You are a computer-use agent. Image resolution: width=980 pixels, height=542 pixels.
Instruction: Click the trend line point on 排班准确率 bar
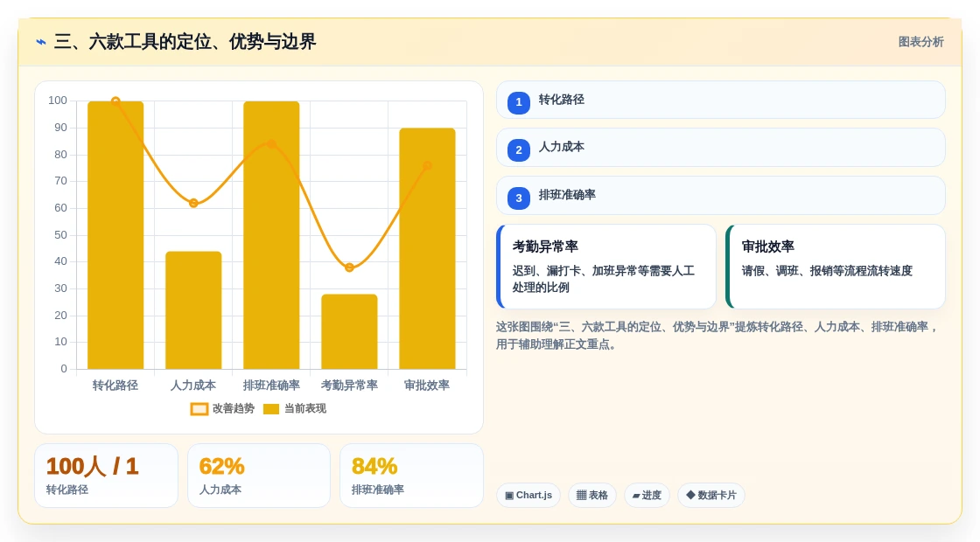pos(271,143)
